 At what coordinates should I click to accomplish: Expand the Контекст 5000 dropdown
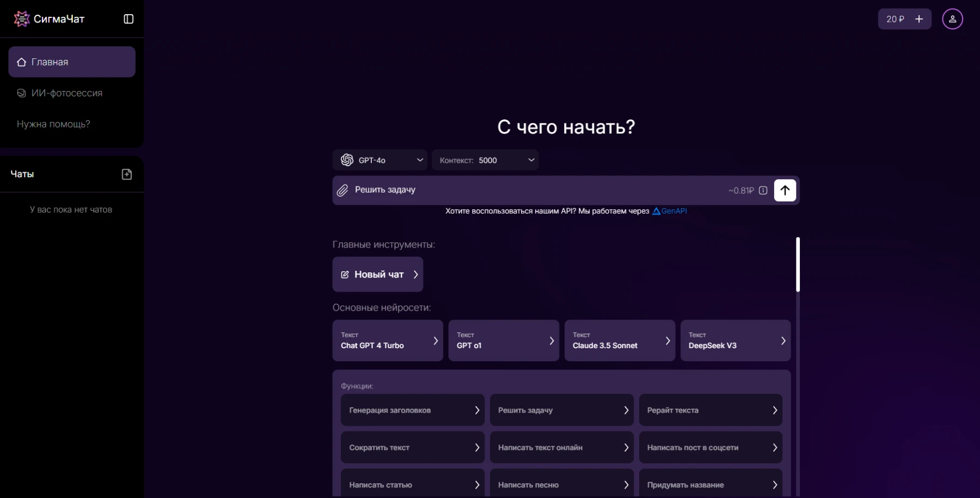(485, 160)
